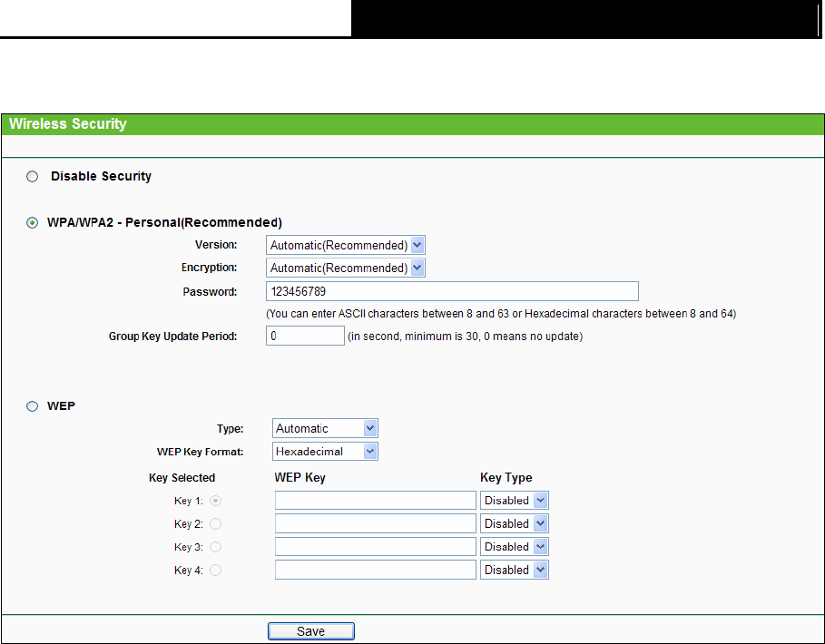Click the Save button

(311, 631)
